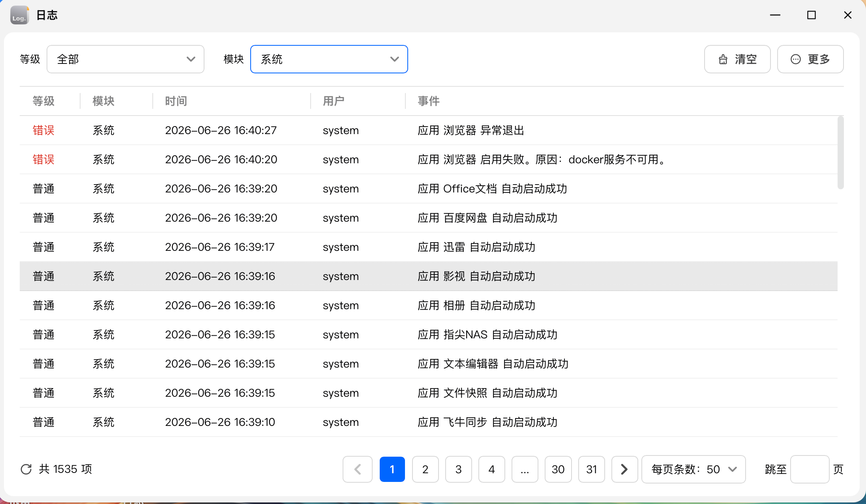Click the timestamp 2026-06-26 16:40:20

[221, 159]
